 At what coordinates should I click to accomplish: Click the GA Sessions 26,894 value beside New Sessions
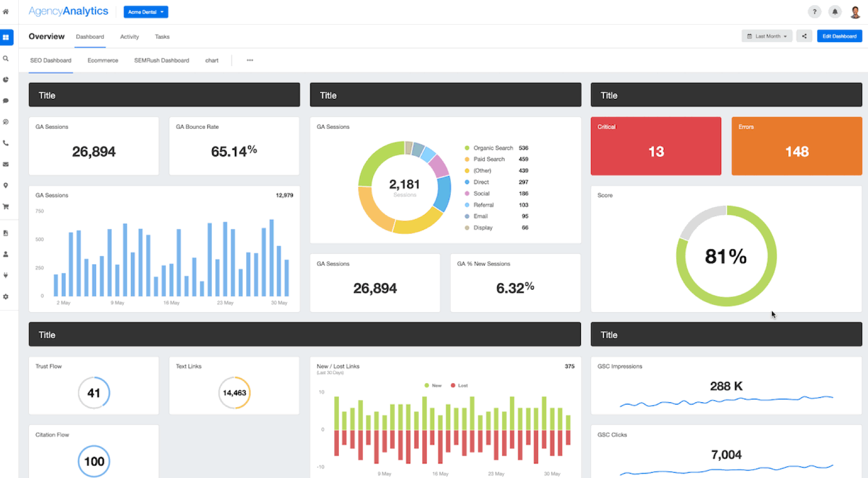(x=375, y=288)
